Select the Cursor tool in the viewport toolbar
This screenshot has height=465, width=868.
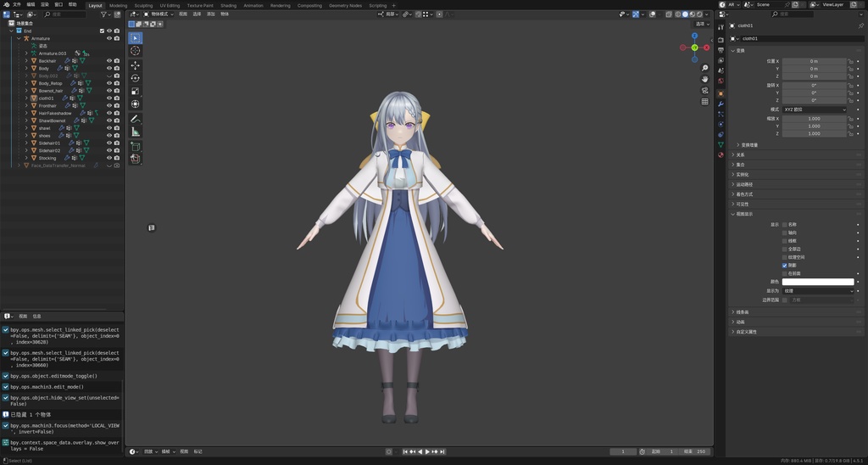click(136, 51)
